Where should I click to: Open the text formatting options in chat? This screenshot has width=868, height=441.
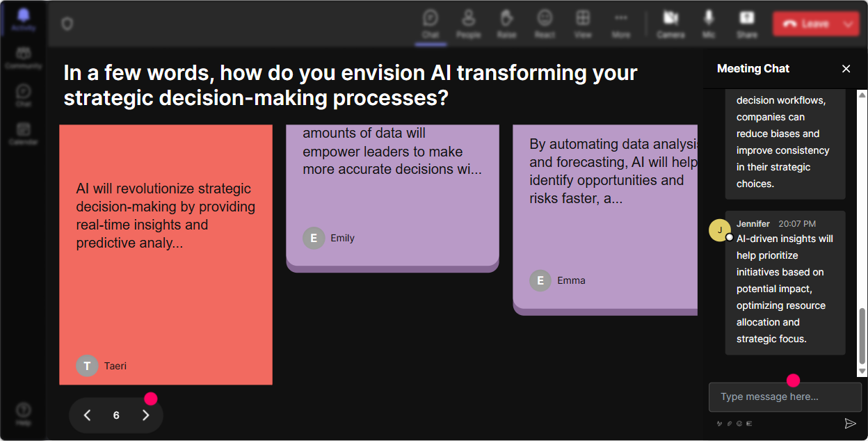pyautogui.click(x=720, y=423)
